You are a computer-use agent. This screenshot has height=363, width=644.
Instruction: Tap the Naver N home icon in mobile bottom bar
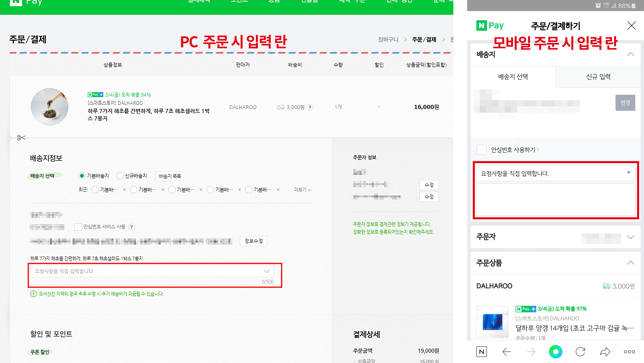point(482,352)
